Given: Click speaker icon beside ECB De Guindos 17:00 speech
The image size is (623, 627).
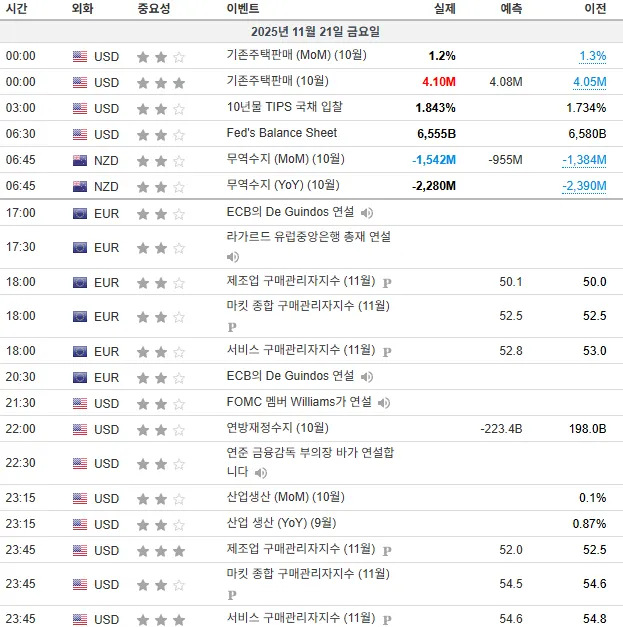Looking at the screenshot, I should click(367, 213).
